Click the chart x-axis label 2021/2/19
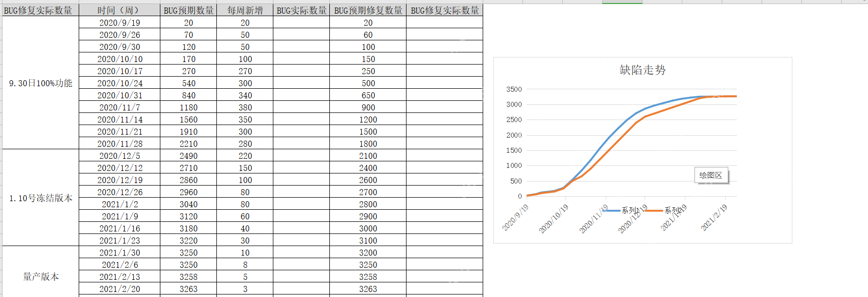The height and width of the screenshot is (297, 868). (714, 217)
